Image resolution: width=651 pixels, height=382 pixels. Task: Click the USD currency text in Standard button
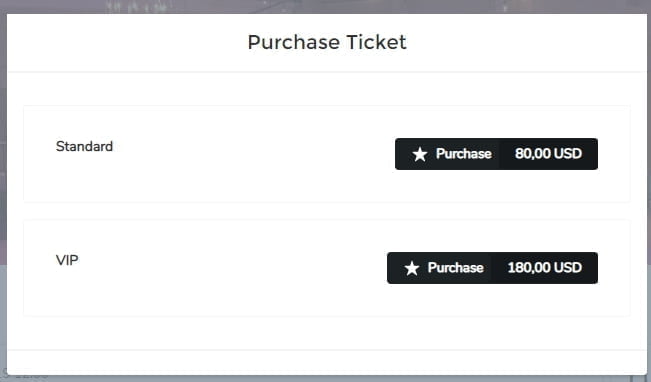tap(568, 154)
